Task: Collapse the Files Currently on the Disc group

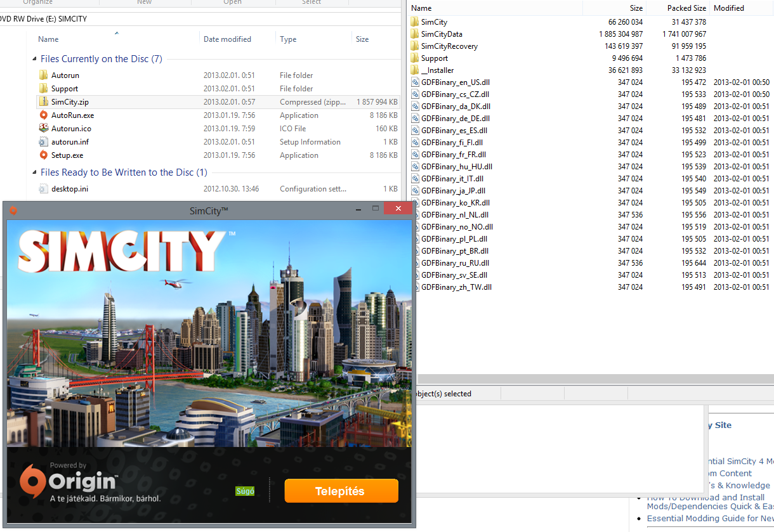Action: 34,59
